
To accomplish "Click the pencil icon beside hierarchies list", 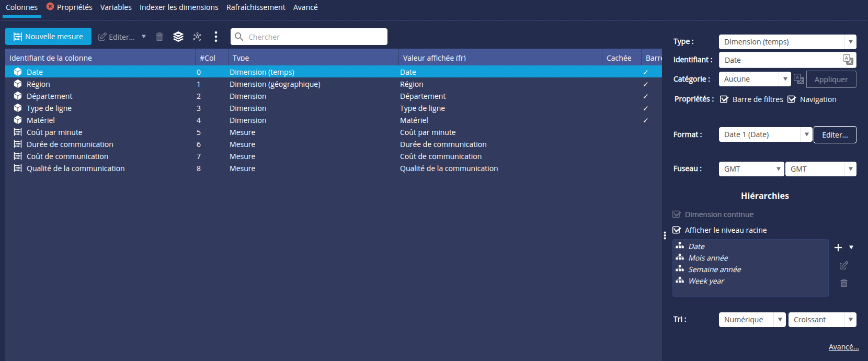I will click(843, 266).
